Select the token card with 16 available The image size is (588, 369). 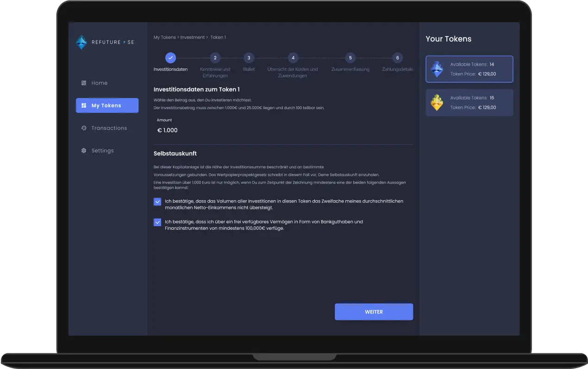click(x=469, y=103)
